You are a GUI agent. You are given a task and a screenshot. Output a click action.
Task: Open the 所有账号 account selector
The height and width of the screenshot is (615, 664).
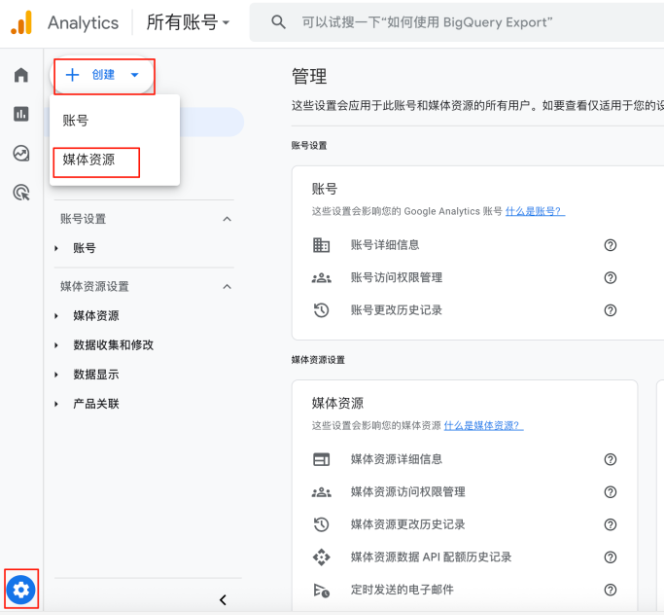(x=188, y=22)
